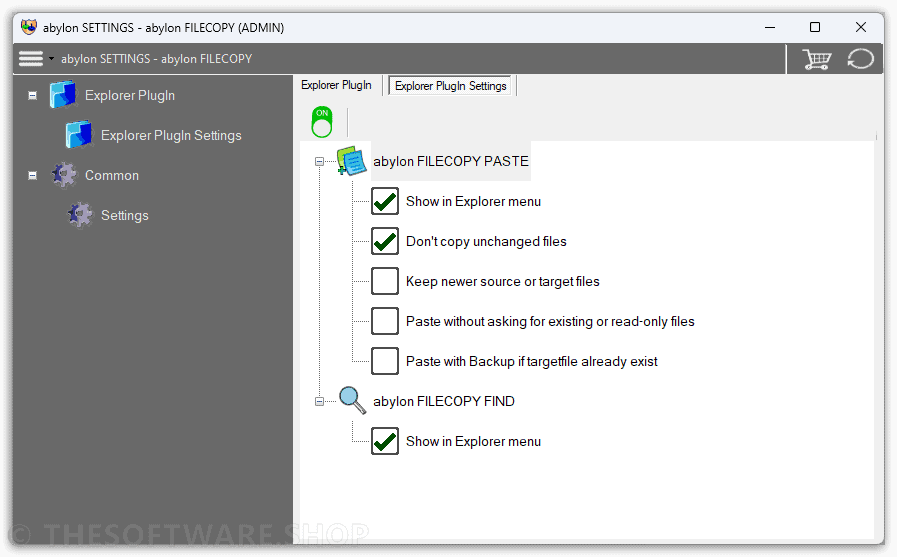This screenshot has height=557, width=897.
Task: Collapse the abylon FILECOPY PASTE group
Action: click(319, 162)
